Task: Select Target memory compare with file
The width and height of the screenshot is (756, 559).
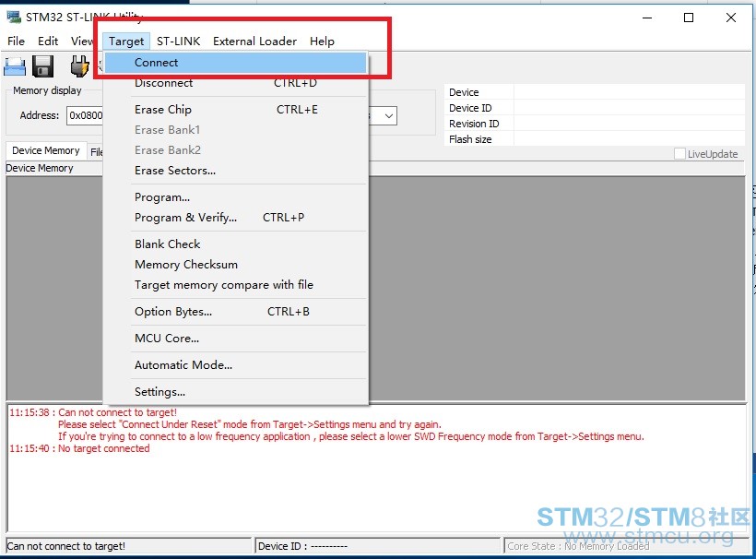Action: 236,284
